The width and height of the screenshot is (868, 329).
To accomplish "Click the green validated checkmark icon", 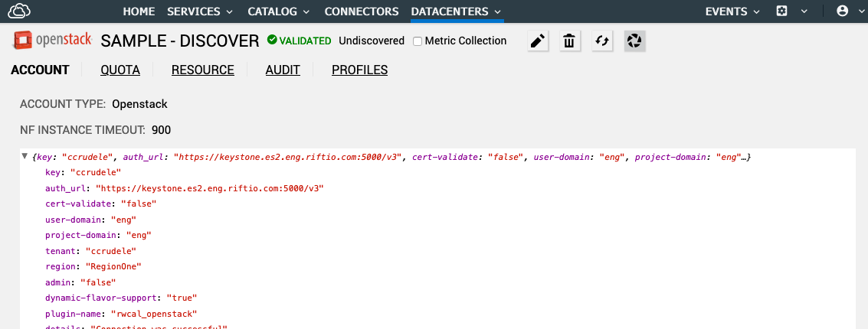I will [271, 41].
